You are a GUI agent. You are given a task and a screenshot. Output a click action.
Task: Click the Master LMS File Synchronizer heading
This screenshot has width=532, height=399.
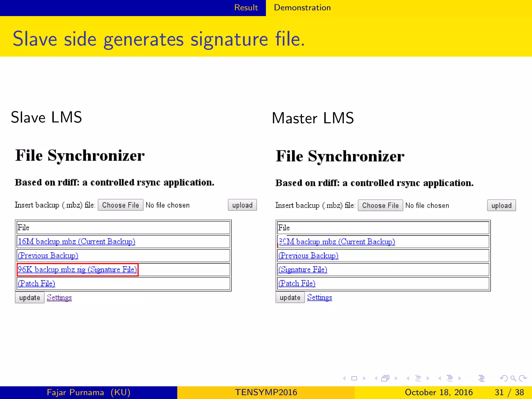coord(340,156)
